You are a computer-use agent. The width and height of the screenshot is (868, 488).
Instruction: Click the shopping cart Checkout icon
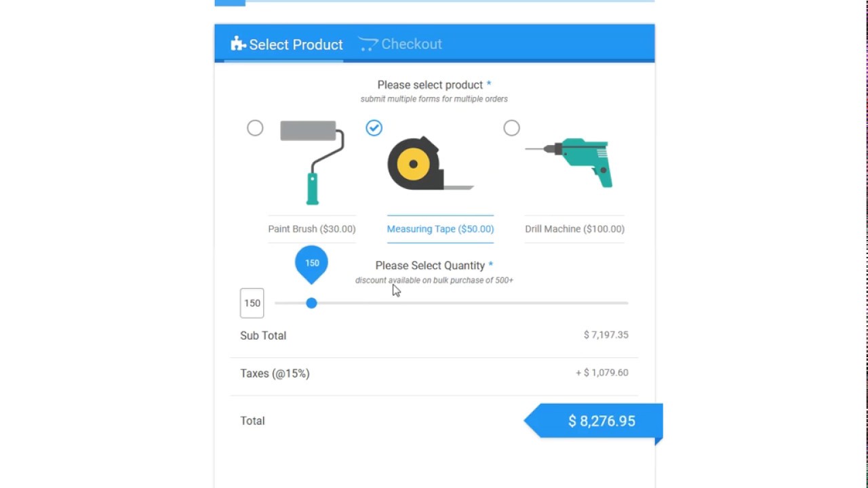[x=368, y=44]
